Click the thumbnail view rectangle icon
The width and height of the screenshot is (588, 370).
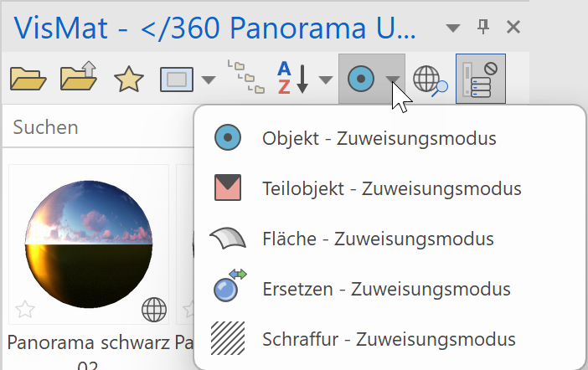(x=177, y=80)
